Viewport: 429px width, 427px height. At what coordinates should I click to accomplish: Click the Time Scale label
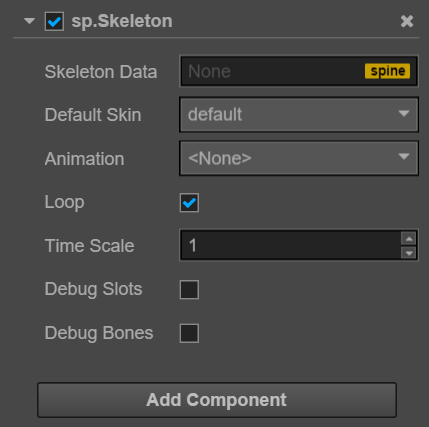(x=89, y=246)
